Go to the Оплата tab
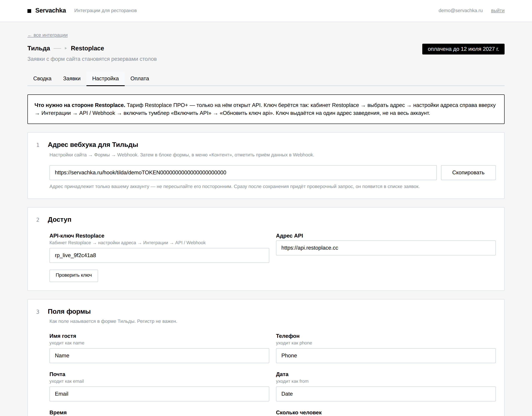Screen dimensions: 532x416 pyautogui.click(x=140, y=78)
